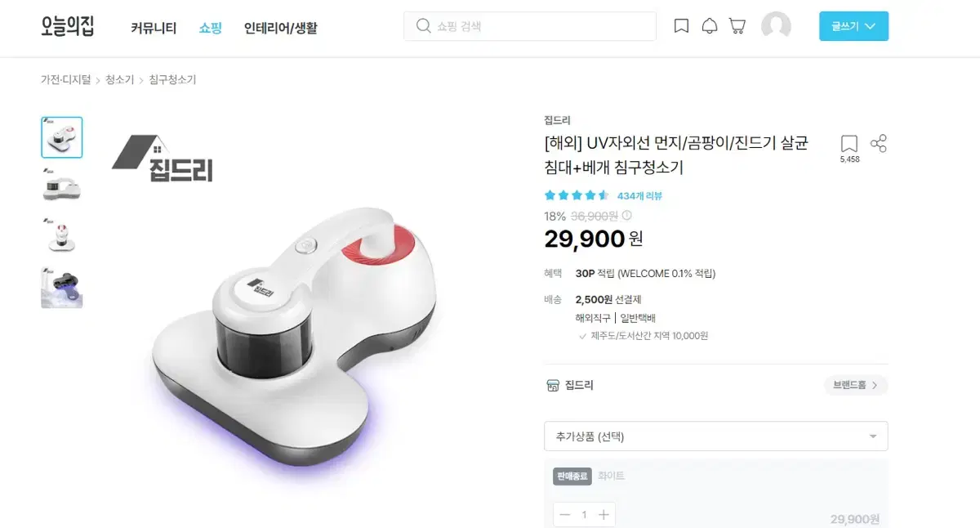Increase quantity with plus button
980x528 pixels.
604,515
